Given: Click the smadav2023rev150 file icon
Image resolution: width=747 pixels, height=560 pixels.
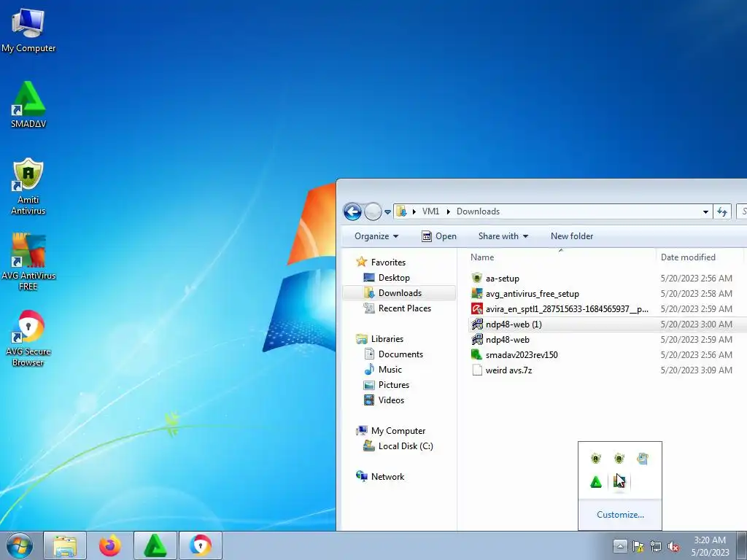Looking at the screenshot, I should point(477,355).
